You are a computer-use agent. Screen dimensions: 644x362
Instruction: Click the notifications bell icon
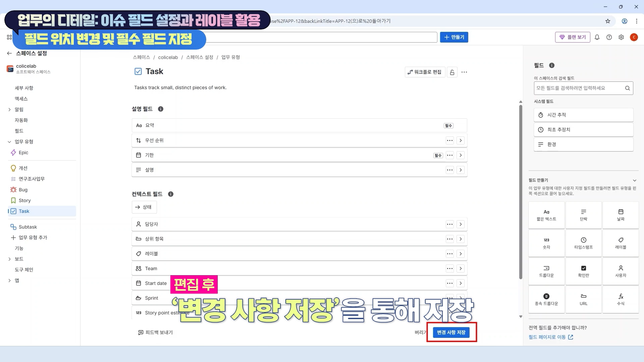point(597,37)
